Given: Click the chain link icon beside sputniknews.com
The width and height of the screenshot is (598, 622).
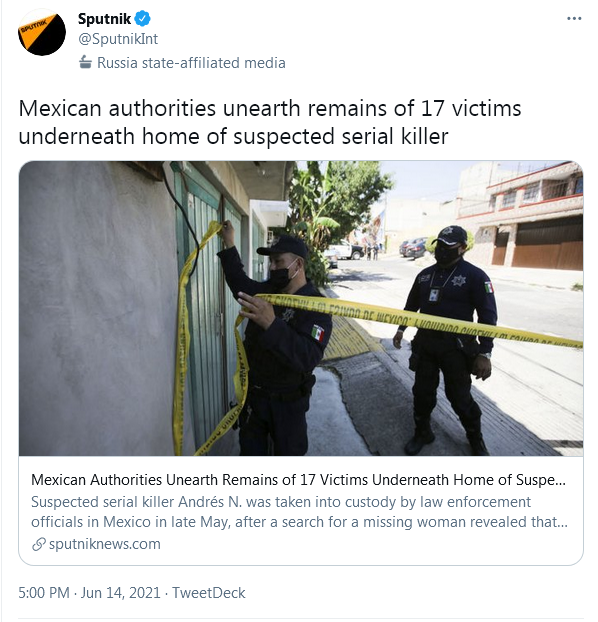Looking at the screenshot, I should tap(38, 544).
